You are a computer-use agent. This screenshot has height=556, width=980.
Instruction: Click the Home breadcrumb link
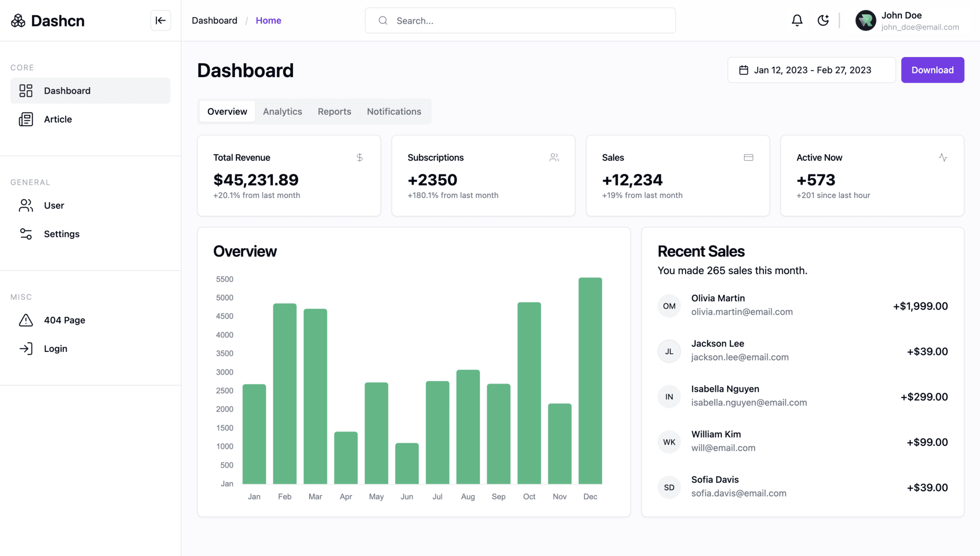(x=268, y=20)
